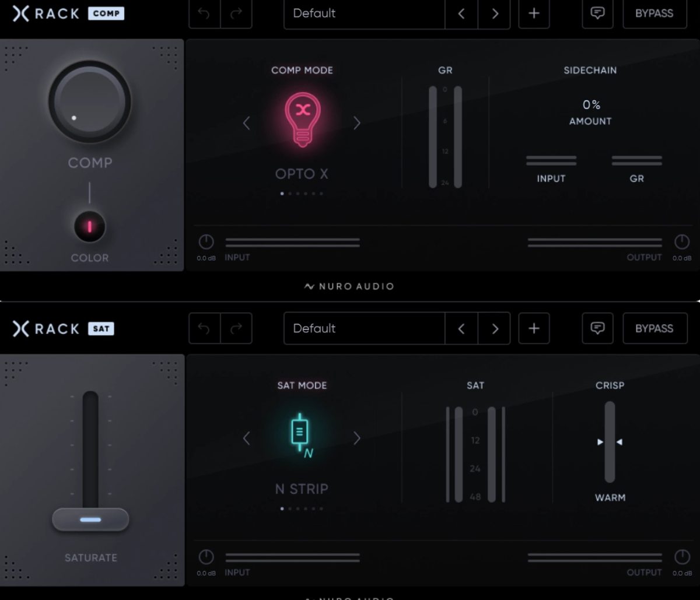Click the SAT badge in the header
Image resolution: width=700 pixels, height=600 pixels.
(x=101, y=329)
